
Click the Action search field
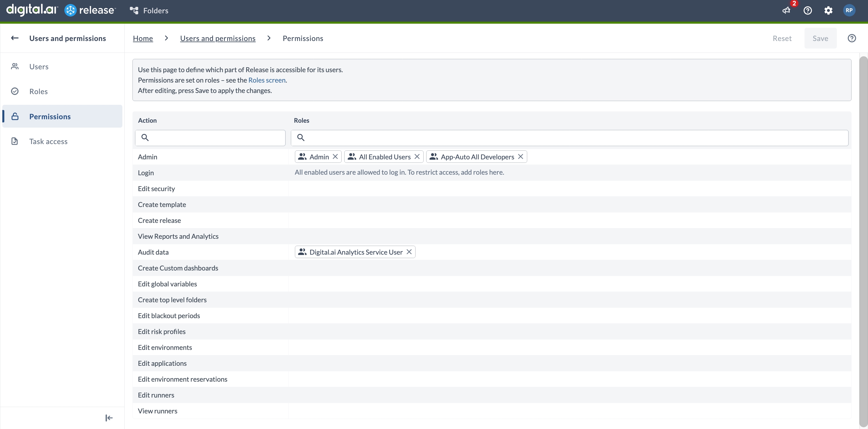pos(210,138)
